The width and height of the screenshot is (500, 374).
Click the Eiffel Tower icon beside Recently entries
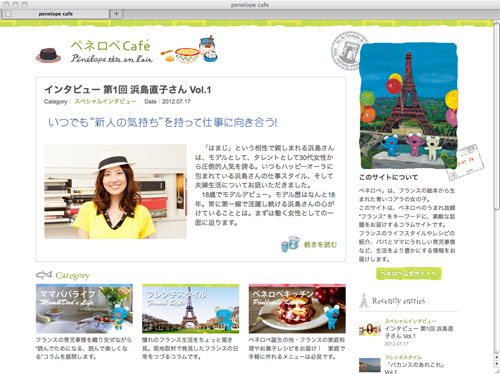[x=364, y=300]
